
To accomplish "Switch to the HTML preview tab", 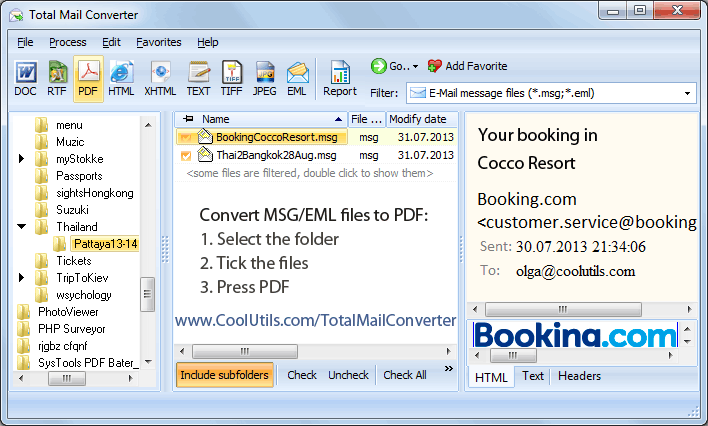I will pyautogui.click(x=491, y=377).
